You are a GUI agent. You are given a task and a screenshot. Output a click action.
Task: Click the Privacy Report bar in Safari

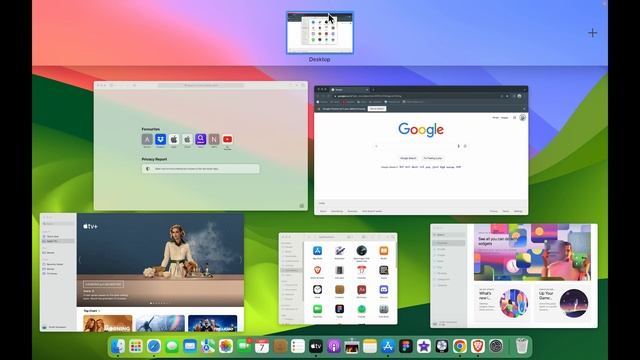click(x=200, y=169)
